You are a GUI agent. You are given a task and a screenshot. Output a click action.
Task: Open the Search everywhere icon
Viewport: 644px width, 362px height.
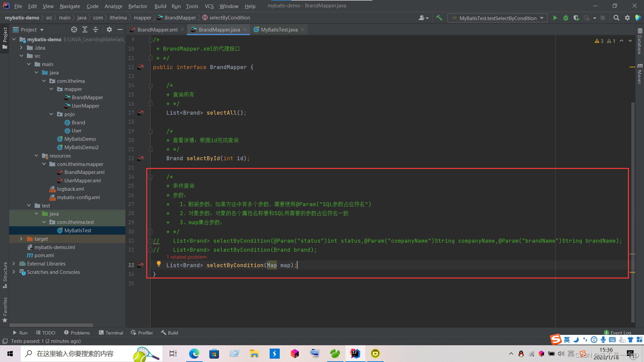616,18
